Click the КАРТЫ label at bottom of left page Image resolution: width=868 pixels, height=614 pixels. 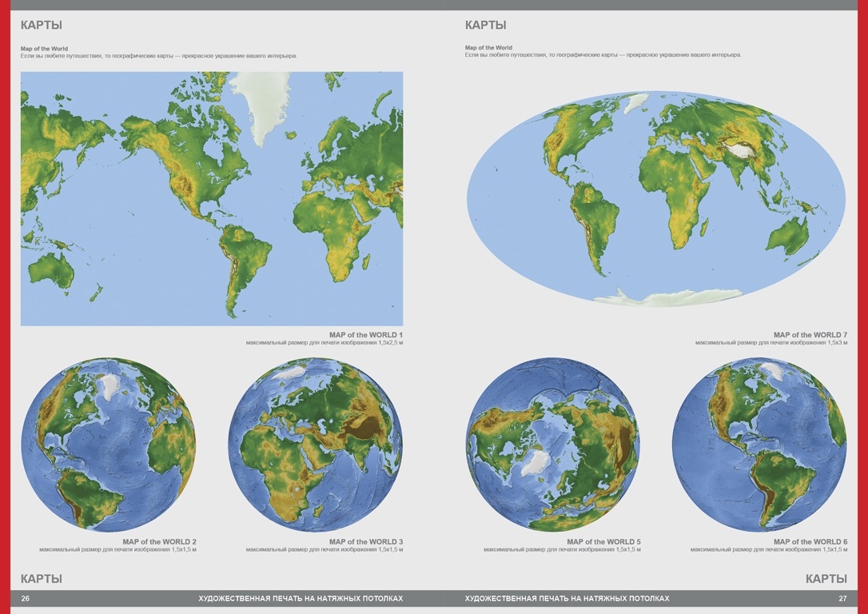(x=41, y=579)
